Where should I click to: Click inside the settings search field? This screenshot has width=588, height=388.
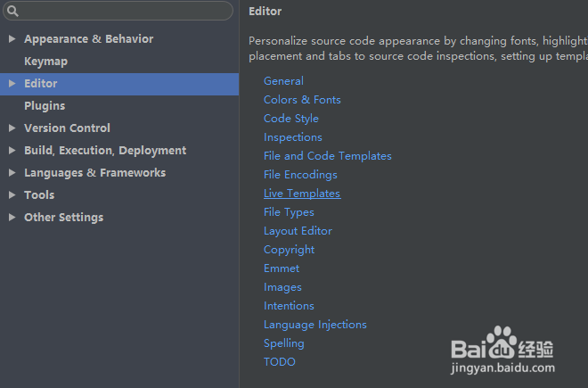coord(125,12)
